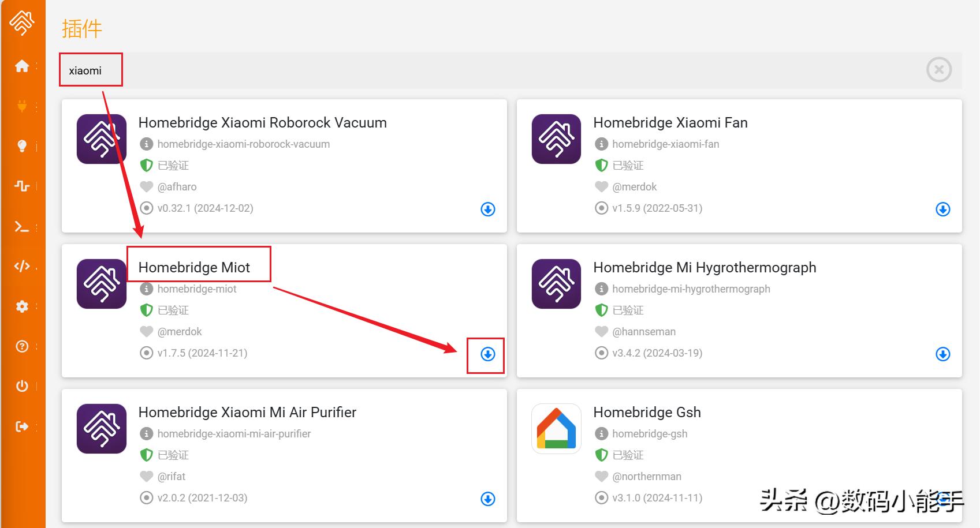Click the Homebridge Xiaomi Fan title
This screenshot has width=980, height=528.
670,123
